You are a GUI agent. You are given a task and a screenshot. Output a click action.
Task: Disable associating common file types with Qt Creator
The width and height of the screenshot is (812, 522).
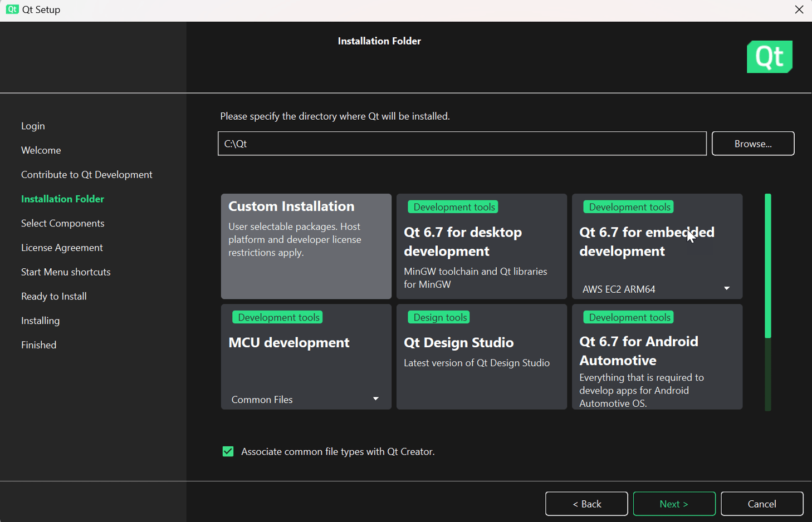point(227,451)
